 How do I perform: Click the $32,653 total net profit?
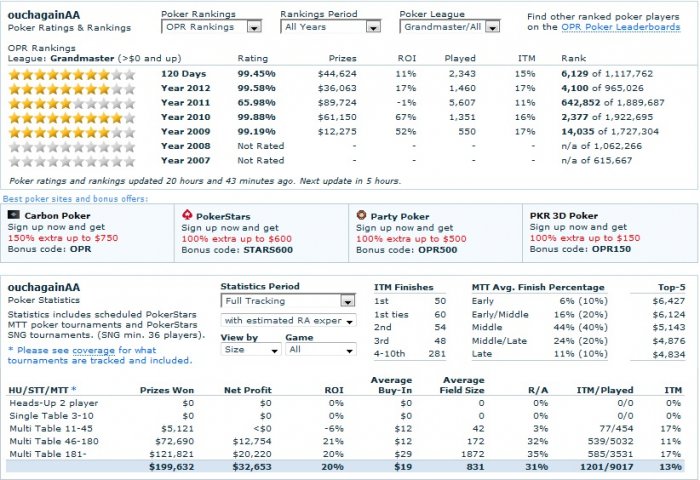[251, 467]
